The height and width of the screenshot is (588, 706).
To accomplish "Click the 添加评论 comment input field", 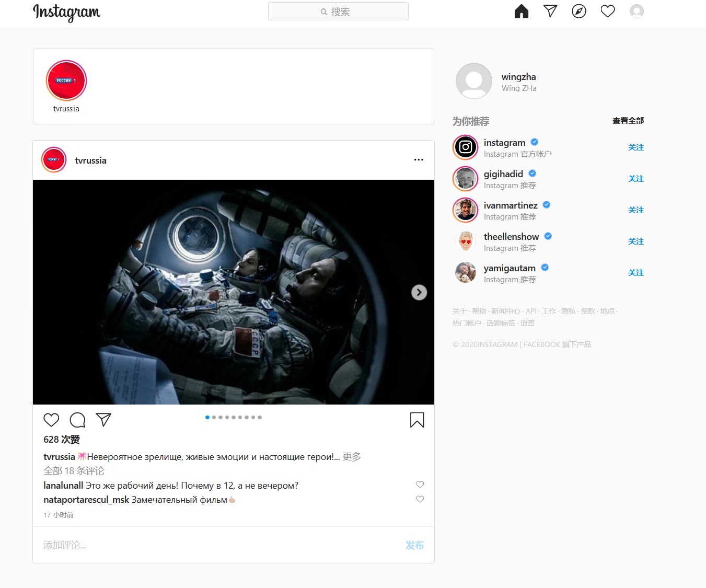I will click(x=219, y=545).
